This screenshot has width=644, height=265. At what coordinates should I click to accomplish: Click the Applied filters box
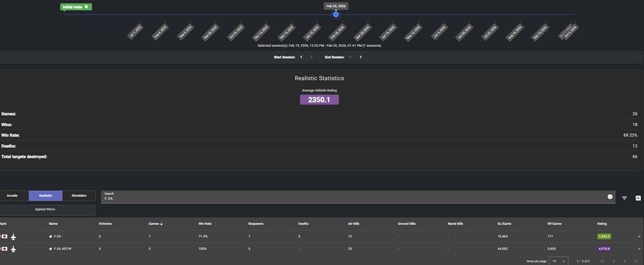click(47, 210)
